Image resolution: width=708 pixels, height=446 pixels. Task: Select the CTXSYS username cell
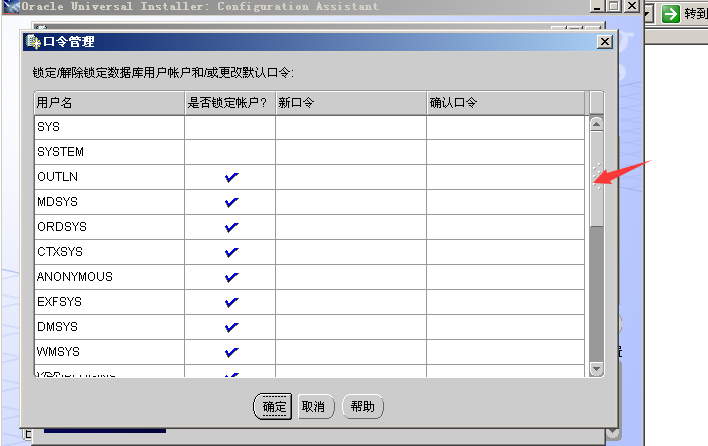click(x=109, y=252)
